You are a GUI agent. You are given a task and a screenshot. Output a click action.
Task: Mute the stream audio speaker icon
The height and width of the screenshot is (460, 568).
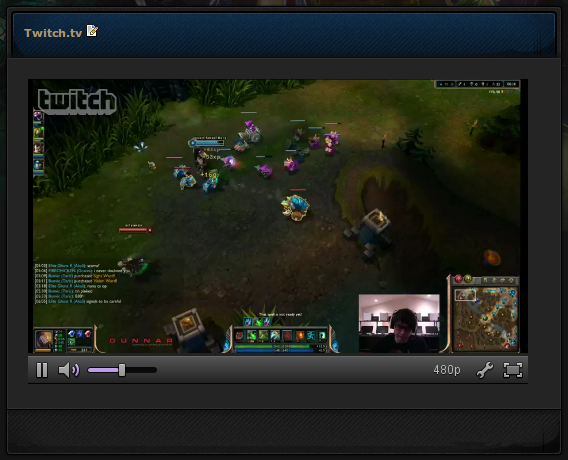[68, 370]
